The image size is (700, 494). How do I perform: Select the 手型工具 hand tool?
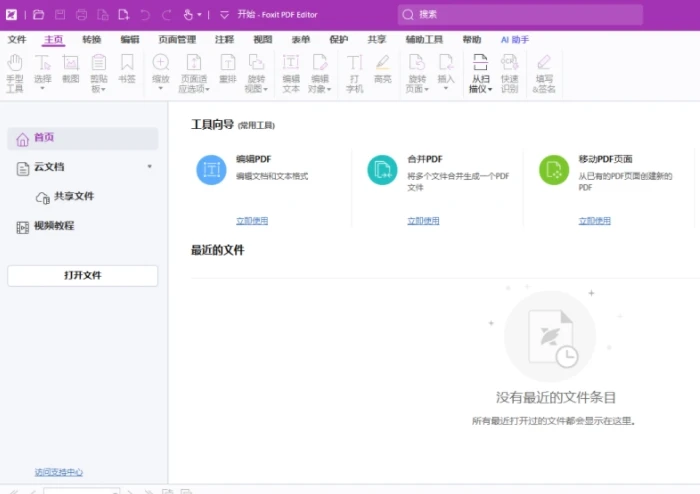coord(15,74)
